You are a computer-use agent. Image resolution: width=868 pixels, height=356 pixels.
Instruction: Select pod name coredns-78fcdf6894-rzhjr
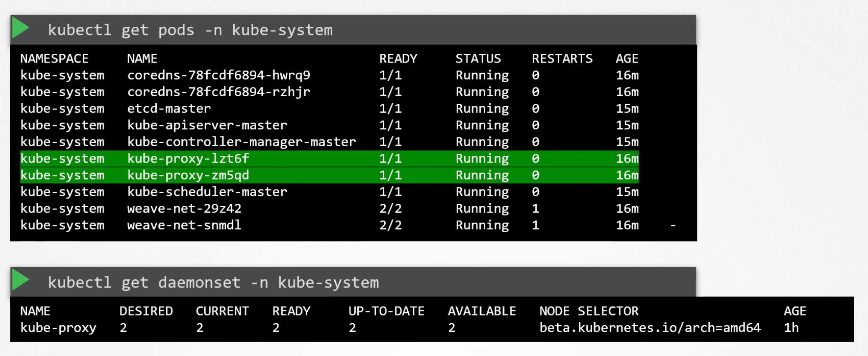tap(219, 92)
